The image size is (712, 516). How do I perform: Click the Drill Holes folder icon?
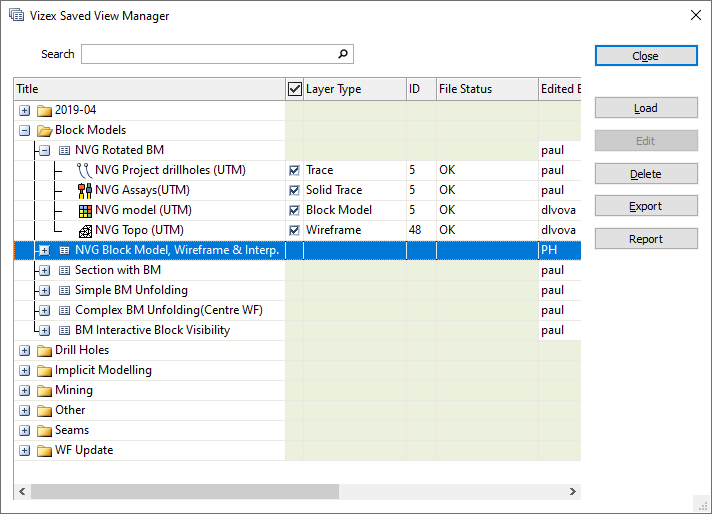pyautogui.click(x=44, y=350)
